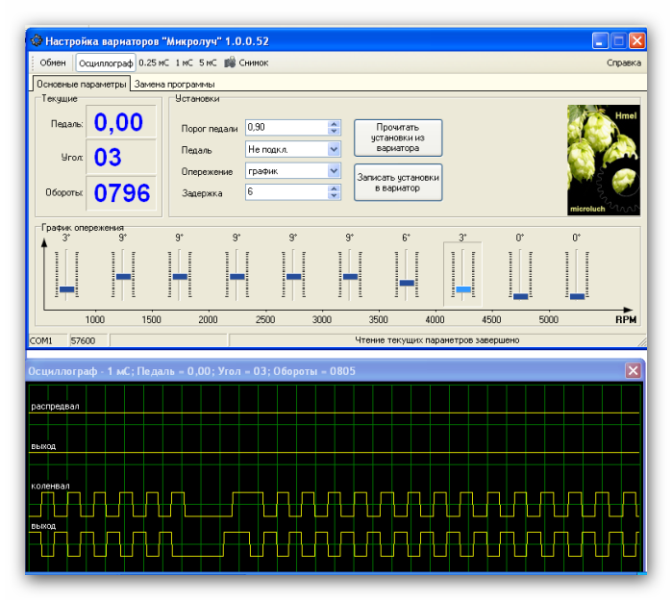
Task: Switch to Замена программы tab
Action: click(174, 84)
